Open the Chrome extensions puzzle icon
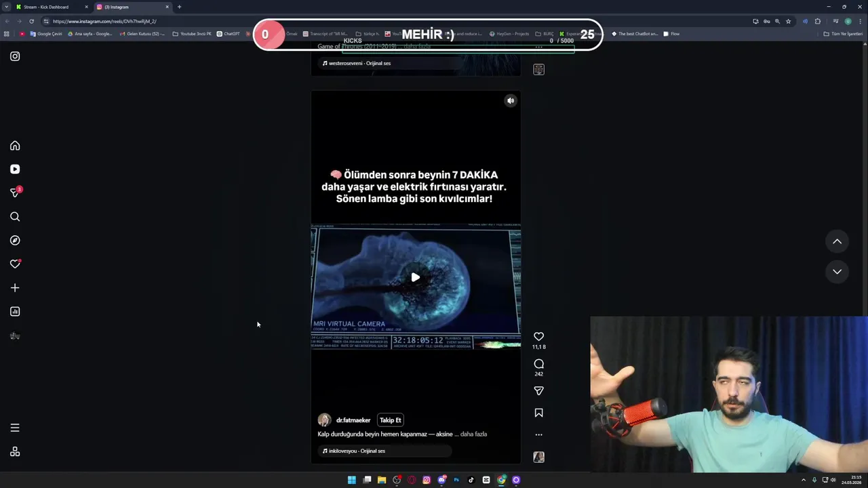Viewport: 868px width, 488px height. click(x=818, y=21)
